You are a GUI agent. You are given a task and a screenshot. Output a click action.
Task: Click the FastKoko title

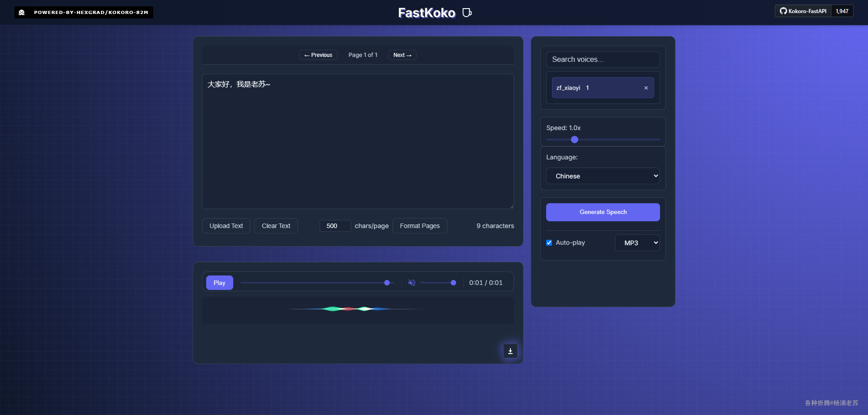(426, 13)
